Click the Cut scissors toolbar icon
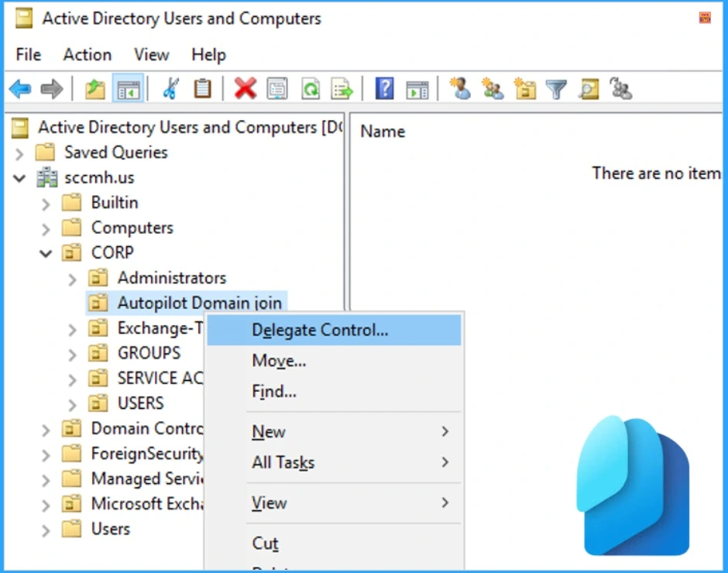Viewport: 728px width, 573px height. pos(171,88)
